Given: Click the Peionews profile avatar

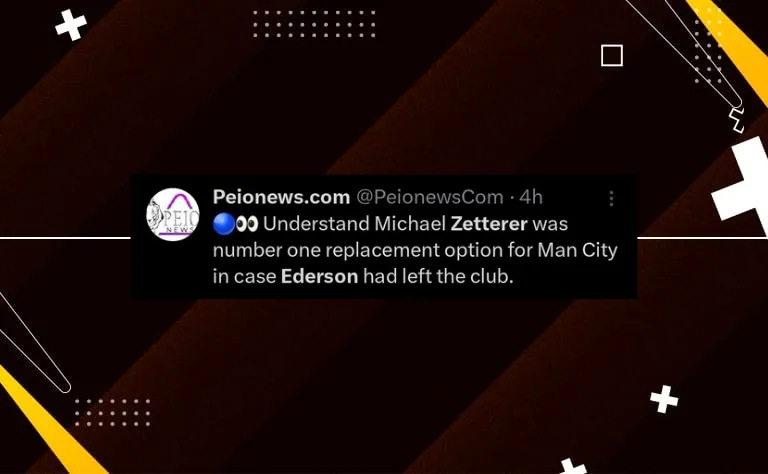Looking at the screenshot, I should point(173,214).
